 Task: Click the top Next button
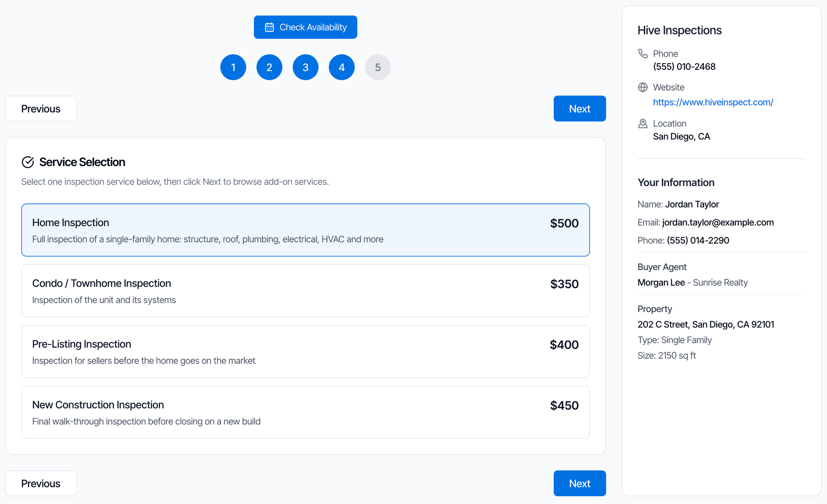pos(580,109)
